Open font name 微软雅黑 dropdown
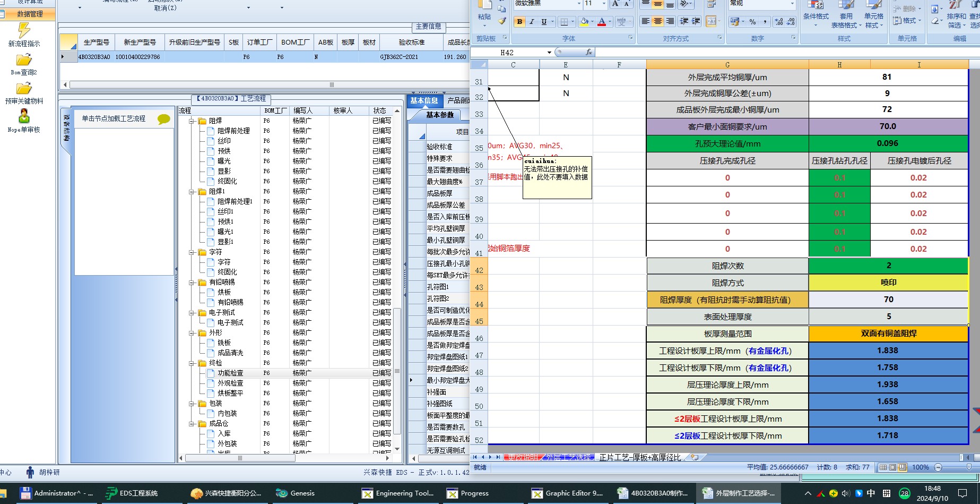 point(579,4)
